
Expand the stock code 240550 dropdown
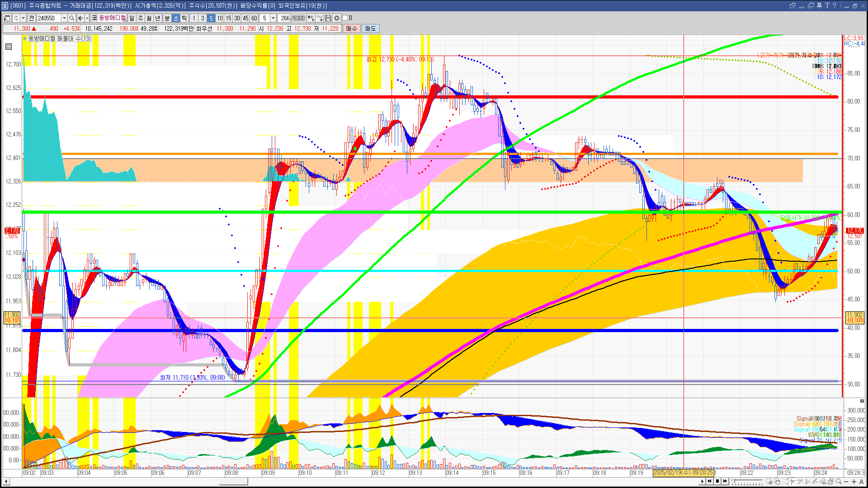click(64, 18)
